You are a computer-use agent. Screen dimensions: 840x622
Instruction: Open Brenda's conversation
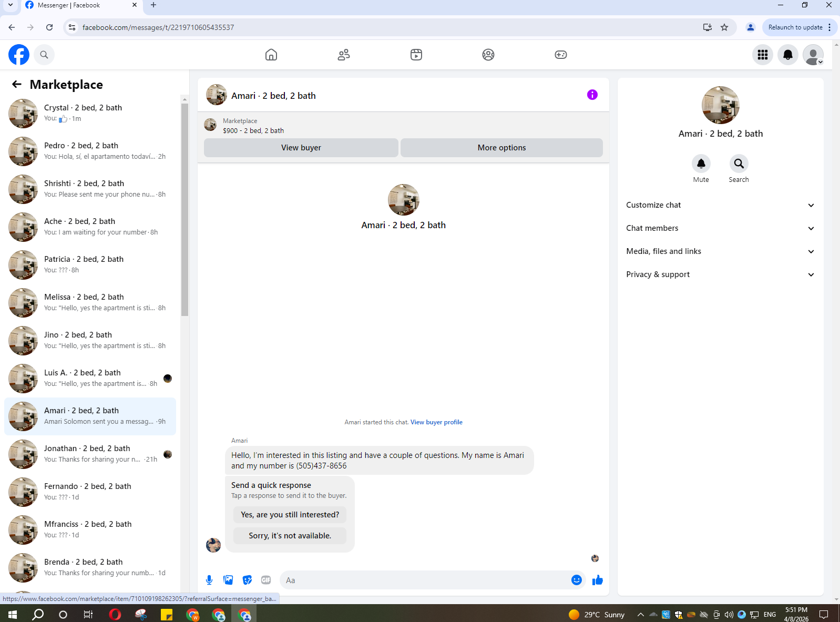click(90, 568)
